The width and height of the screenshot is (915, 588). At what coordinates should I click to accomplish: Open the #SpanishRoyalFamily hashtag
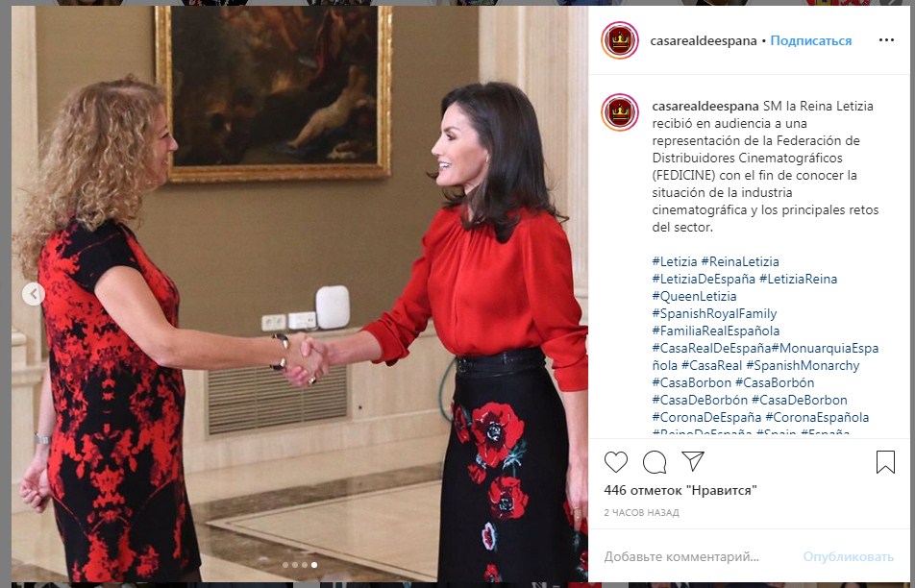[714, 314]
